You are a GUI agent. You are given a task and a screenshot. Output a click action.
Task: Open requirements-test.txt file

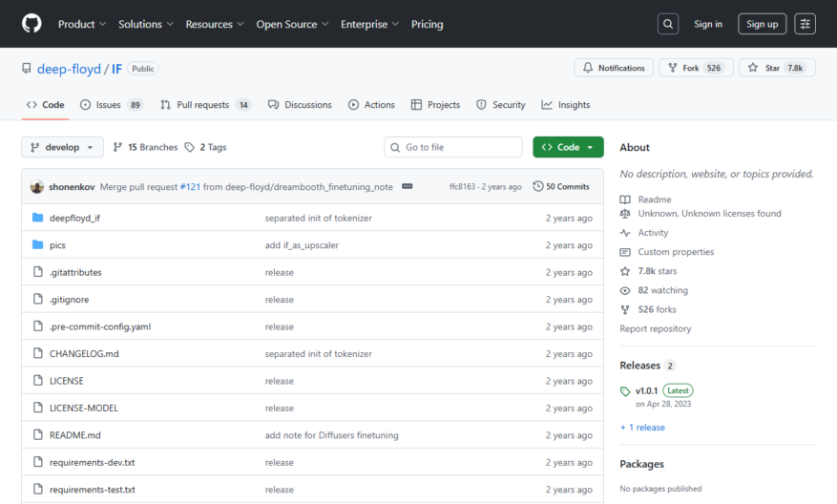[x=93, y=490]
